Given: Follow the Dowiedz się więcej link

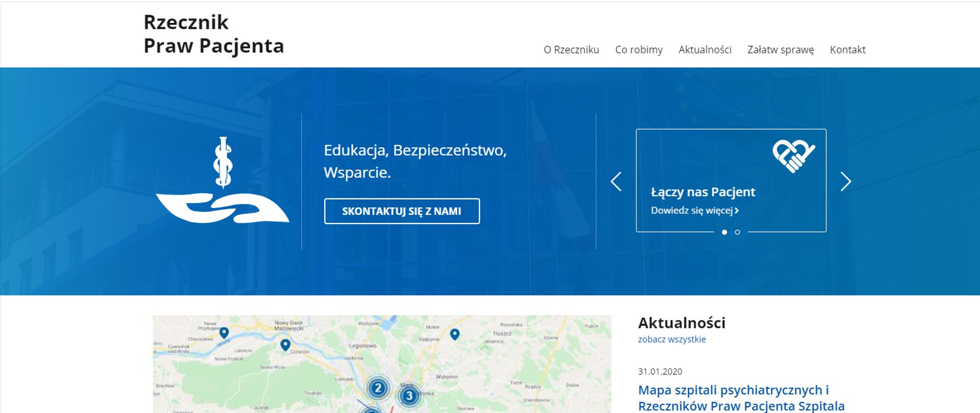Looking at the screenshot, I should (695, 211).
